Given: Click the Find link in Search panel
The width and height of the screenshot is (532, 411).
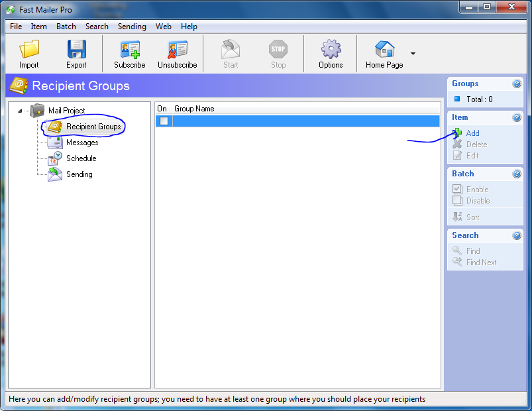Looking at the screenshot, I should click(x=473, y=251).
